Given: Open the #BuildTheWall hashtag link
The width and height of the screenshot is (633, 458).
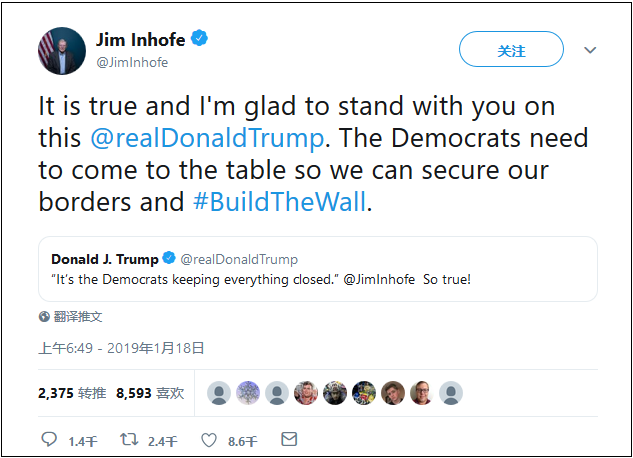Looking at the screenshot, I should [279, 202].
